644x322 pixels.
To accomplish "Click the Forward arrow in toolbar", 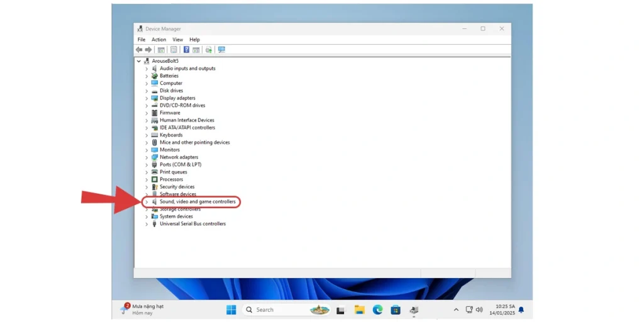I will [148, 50].
